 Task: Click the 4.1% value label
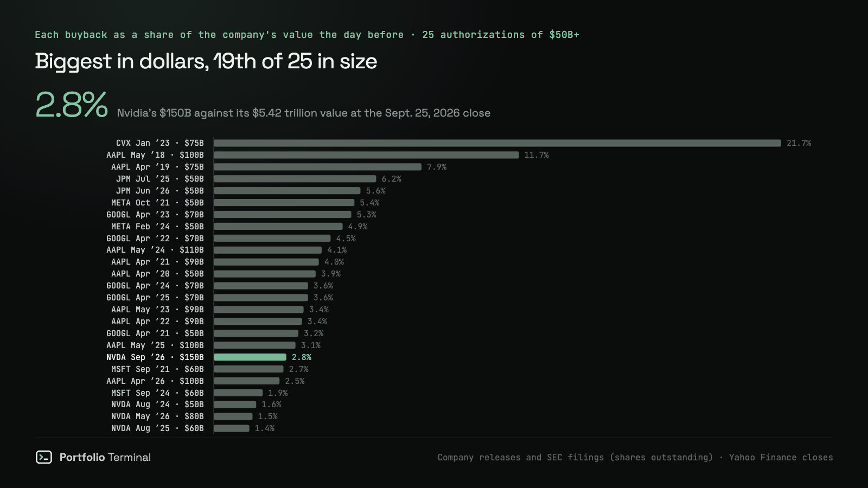click(337, 250)
